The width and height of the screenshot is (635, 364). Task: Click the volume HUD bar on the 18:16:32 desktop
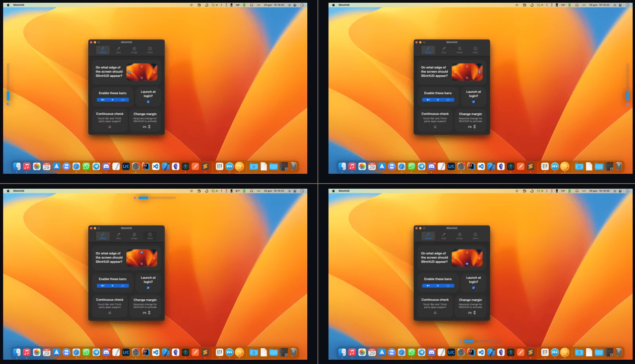[157, 198]
